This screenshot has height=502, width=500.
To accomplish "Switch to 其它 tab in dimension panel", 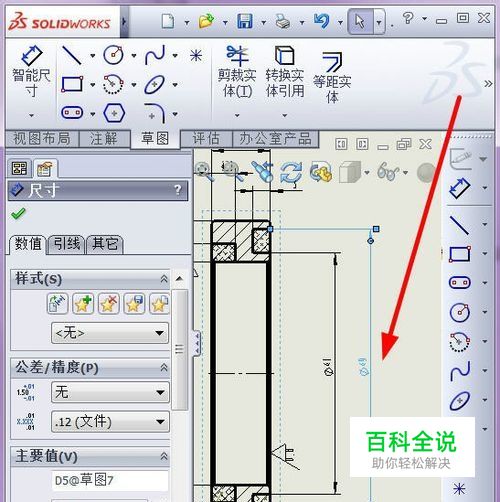I will coord(105,244).
